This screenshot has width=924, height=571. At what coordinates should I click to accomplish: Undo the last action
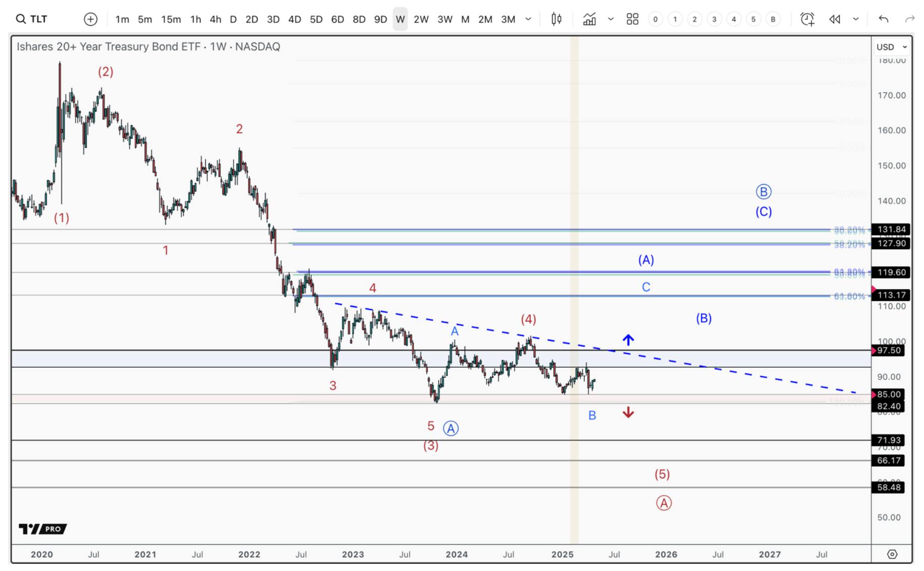883,19
